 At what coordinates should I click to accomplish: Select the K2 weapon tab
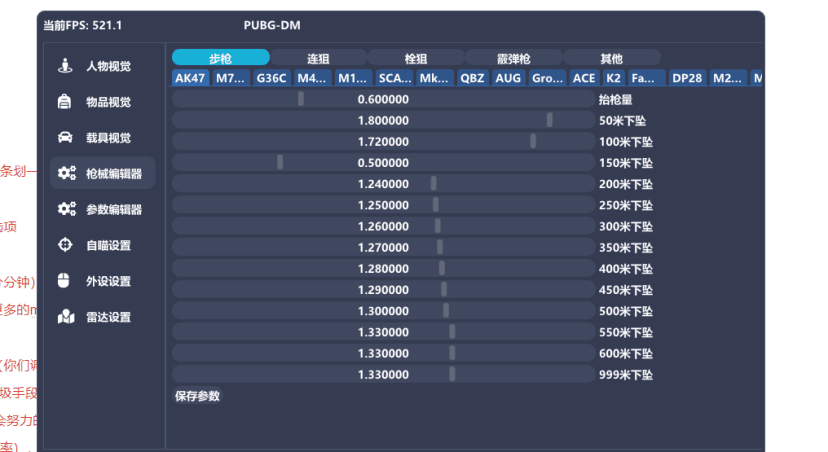pyautogui.click(x=614, y=78)
